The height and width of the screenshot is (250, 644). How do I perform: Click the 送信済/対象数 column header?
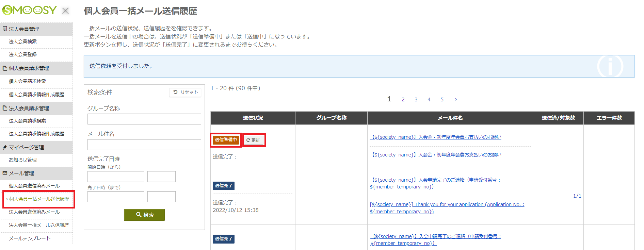(x=558, y=118)
